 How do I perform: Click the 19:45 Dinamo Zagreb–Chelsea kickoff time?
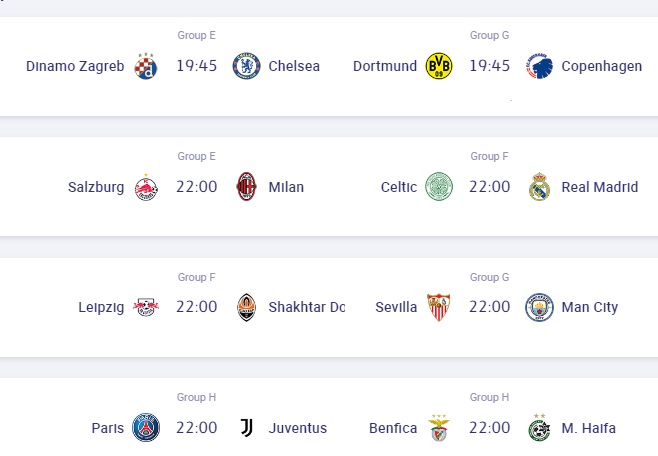pos(196,66)
